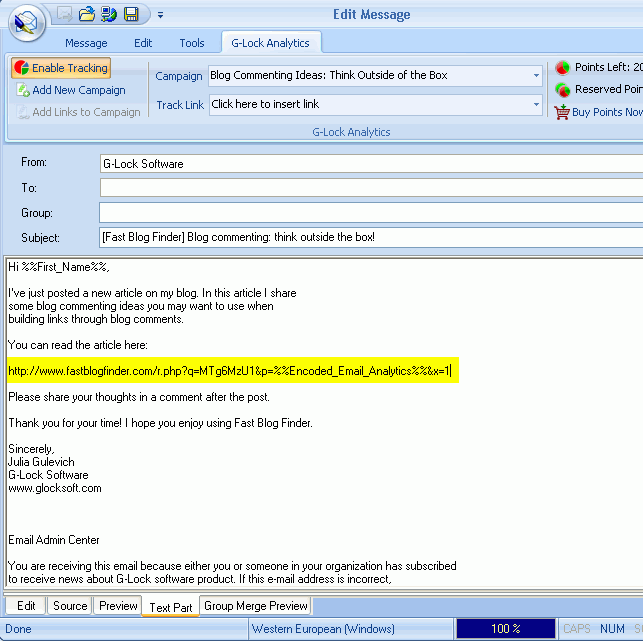643x641 pixels.
Task: Open the round application menu orb
Action: pos(27,23)
